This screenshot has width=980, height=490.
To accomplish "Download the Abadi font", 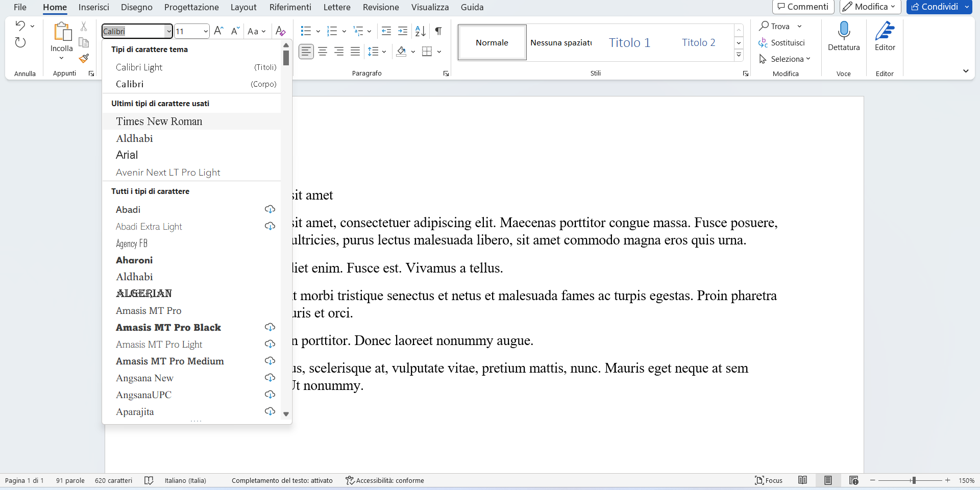I will 270,209.
